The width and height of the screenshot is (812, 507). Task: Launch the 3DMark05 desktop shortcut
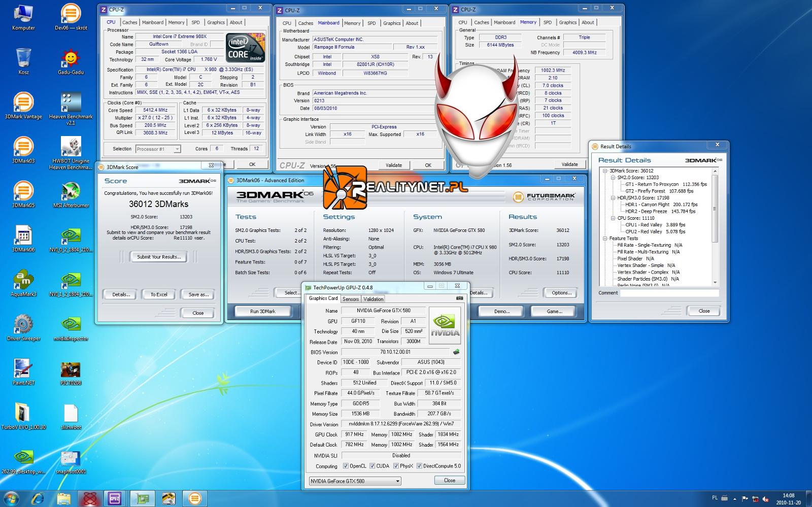[23, 194]
